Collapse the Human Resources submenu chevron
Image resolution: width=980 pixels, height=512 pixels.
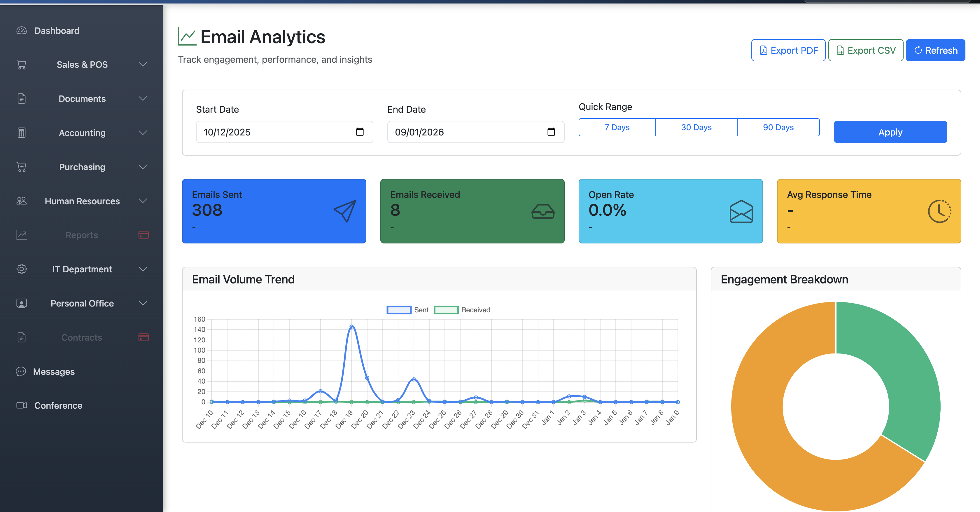pyautogui.click(x=143, y=201)
